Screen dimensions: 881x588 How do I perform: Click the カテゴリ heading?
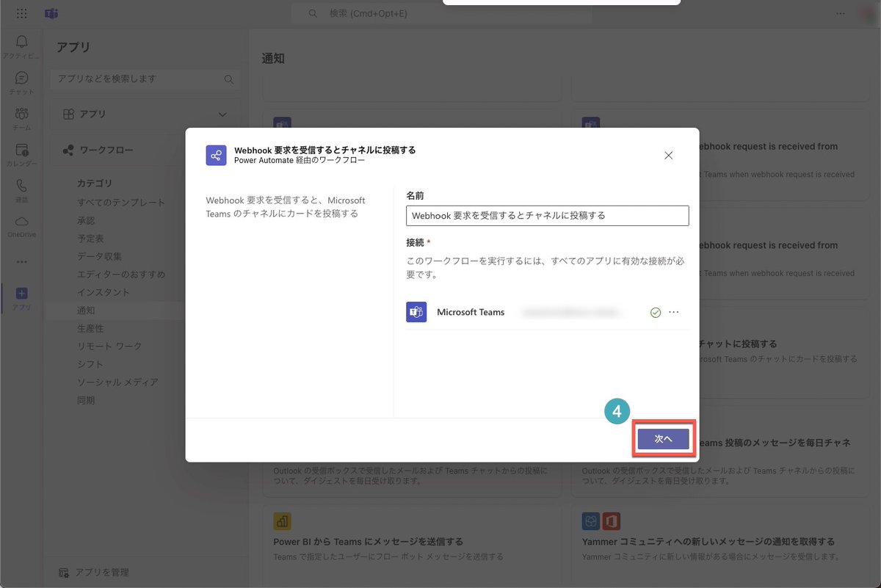pos(95,184)
